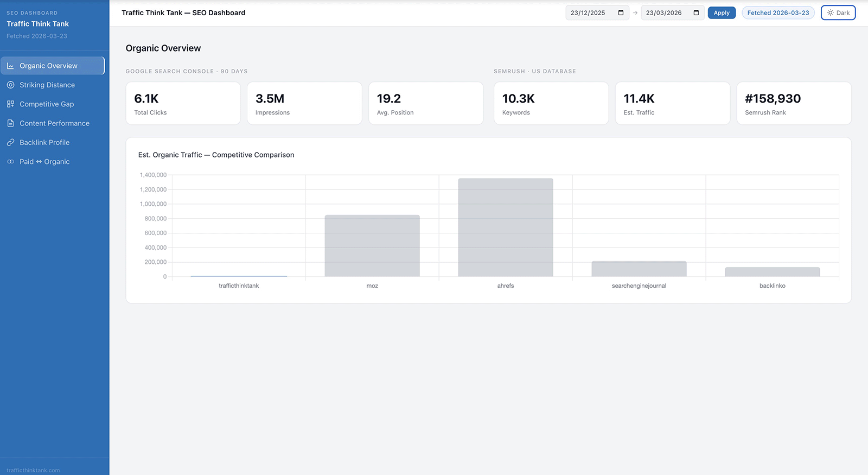Click the Content Performance document icon

point(10,123)
